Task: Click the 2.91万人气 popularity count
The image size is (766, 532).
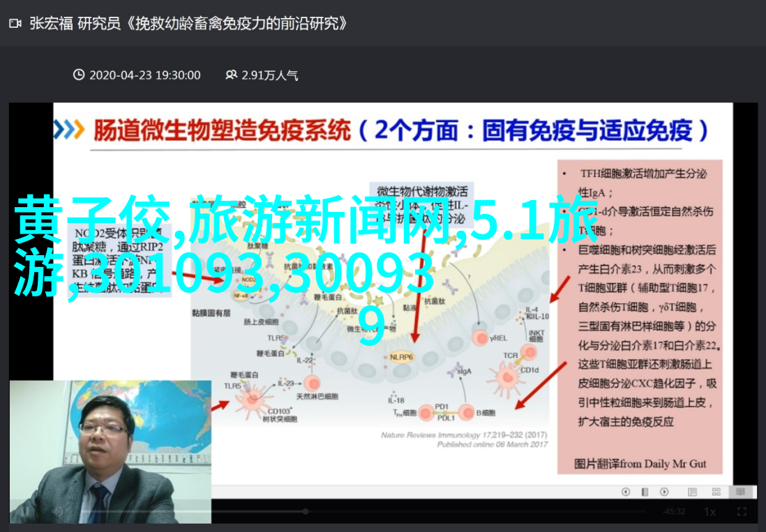Action: [x=270, y=75]
